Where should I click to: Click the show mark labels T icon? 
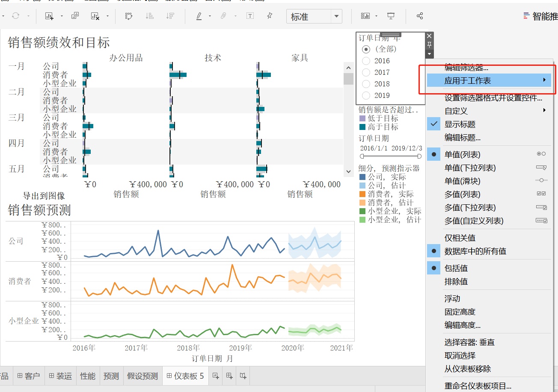250,16
